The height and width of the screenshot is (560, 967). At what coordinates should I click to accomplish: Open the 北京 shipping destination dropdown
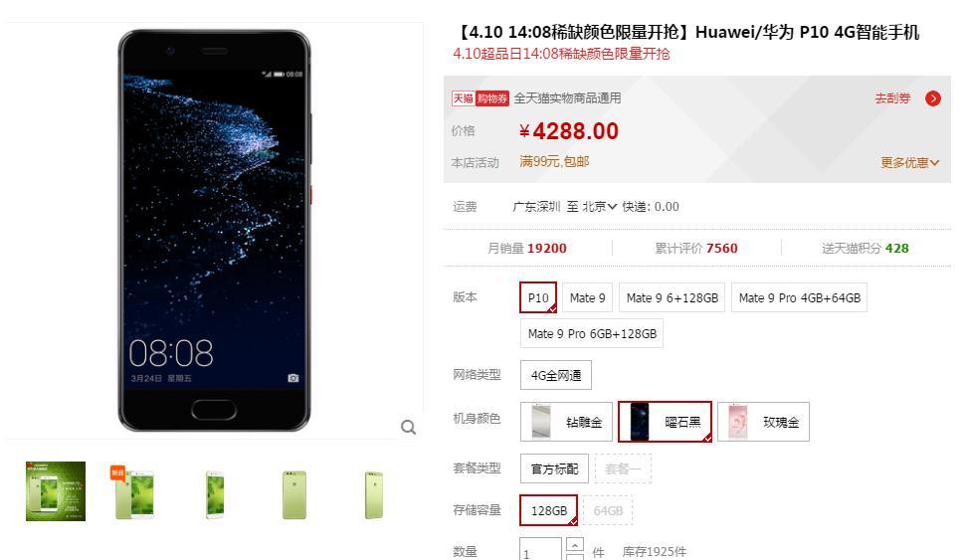[600, 207]
